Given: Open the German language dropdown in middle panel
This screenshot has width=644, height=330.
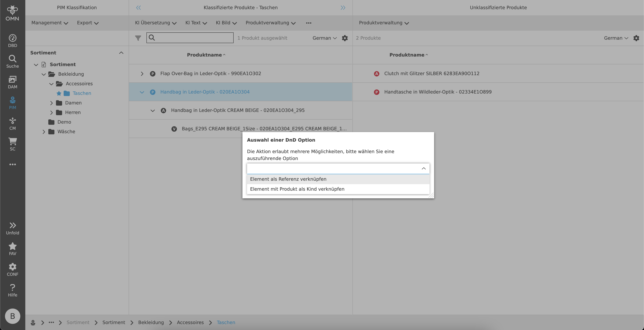Looking at the screenshot, I should pyautogui.click(x=324, y=38).
